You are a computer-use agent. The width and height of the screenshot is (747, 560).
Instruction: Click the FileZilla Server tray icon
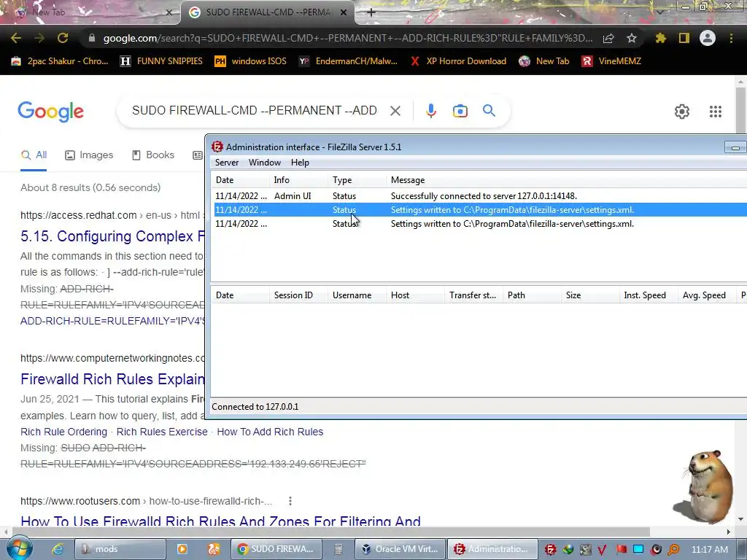(550, 550)
